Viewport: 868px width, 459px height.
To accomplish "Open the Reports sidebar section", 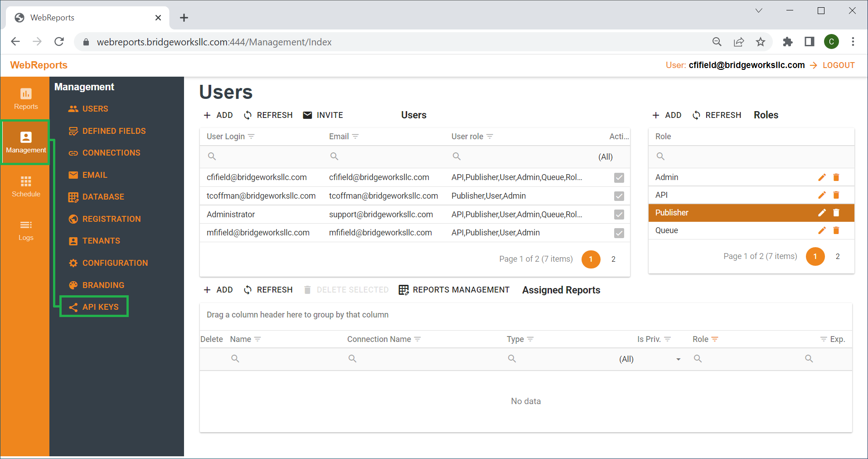I will tap(26, 99).
